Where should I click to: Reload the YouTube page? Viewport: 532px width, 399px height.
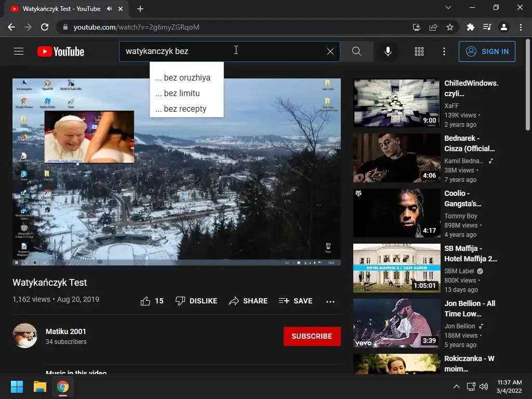[45, 27]
